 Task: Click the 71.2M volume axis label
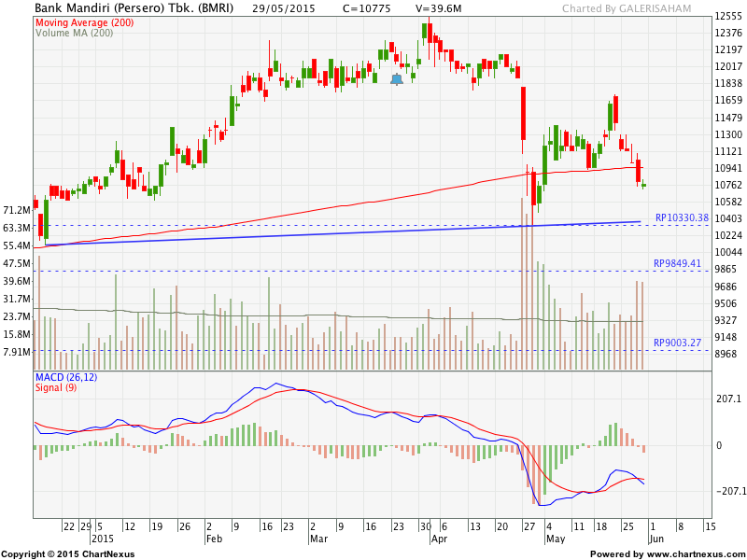[x=17, y=210]
